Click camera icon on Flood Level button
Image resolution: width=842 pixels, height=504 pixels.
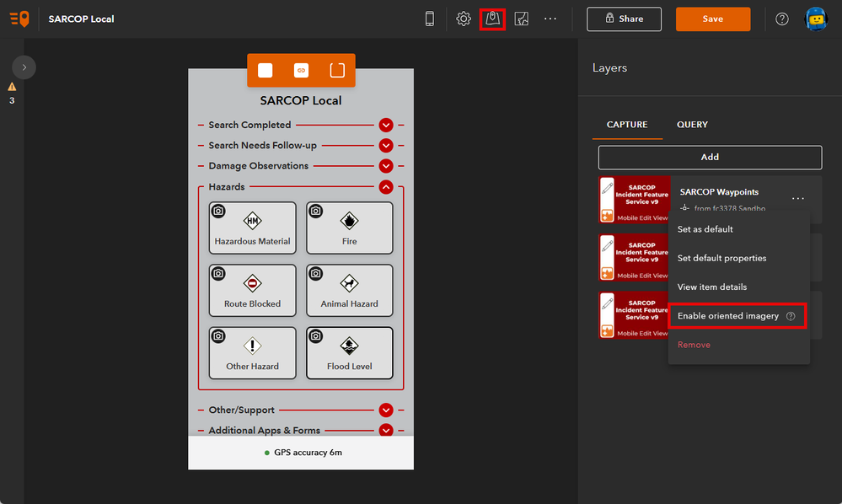(316, 336)
